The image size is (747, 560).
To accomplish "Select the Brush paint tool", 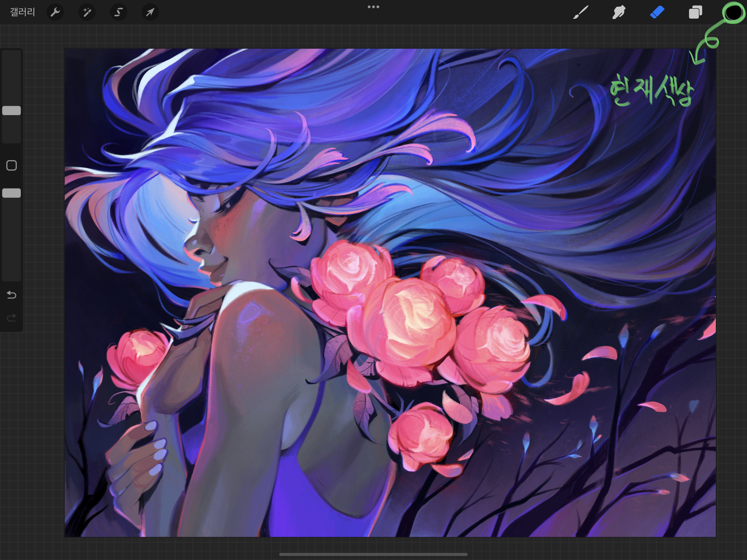I will pos(581,13).
